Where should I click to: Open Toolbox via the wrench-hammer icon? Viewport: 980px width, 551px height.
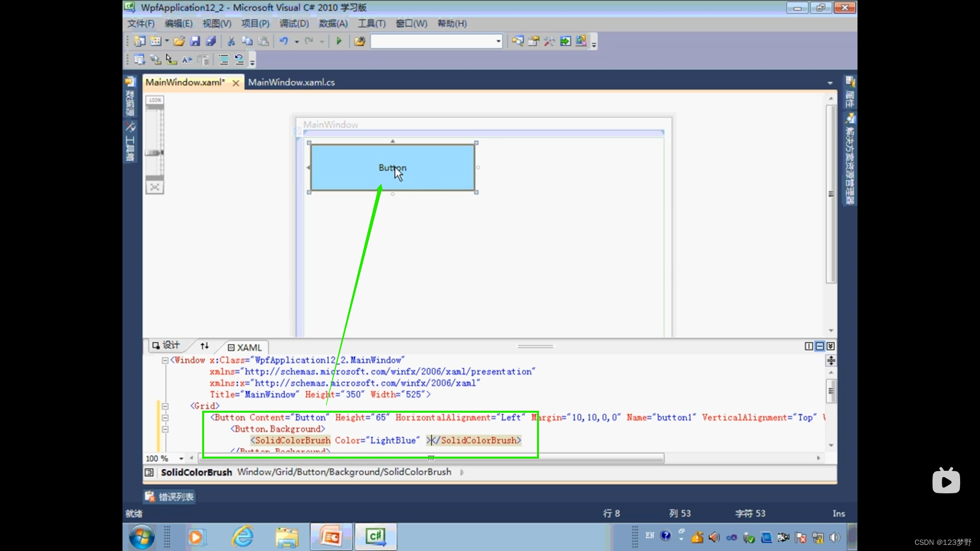tap(550, 41)
